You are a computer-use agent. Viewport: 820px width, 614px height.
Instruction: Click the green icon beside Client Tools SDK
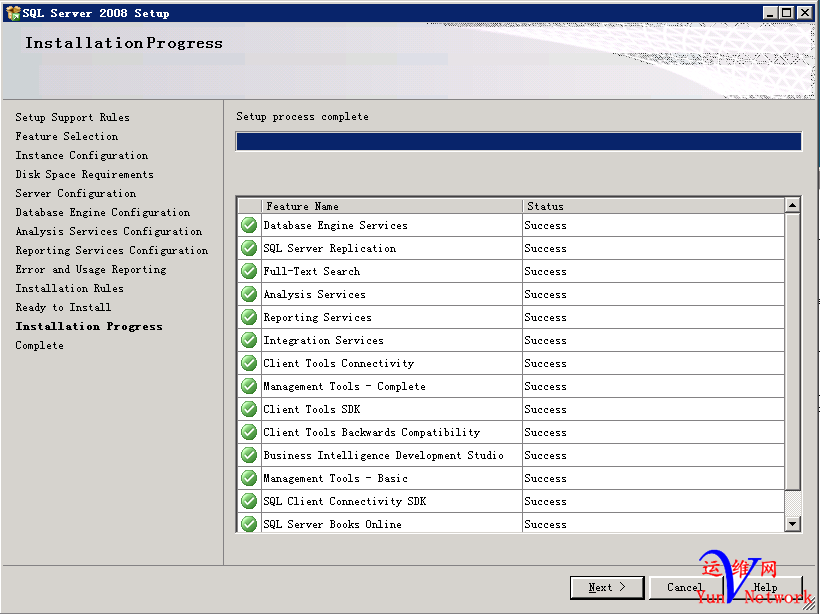coord(249,409)
